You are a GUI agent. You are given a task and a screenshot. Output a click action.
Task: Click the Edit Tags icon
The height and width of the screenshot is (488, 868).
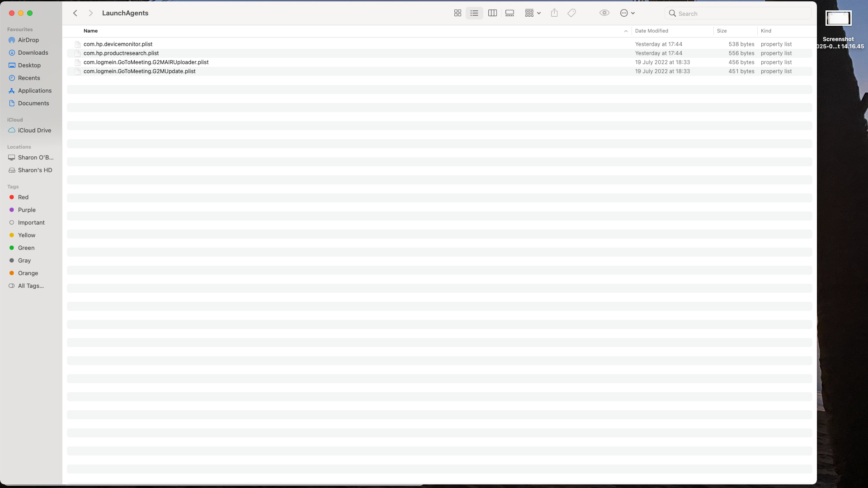click(x=571, y=13)
